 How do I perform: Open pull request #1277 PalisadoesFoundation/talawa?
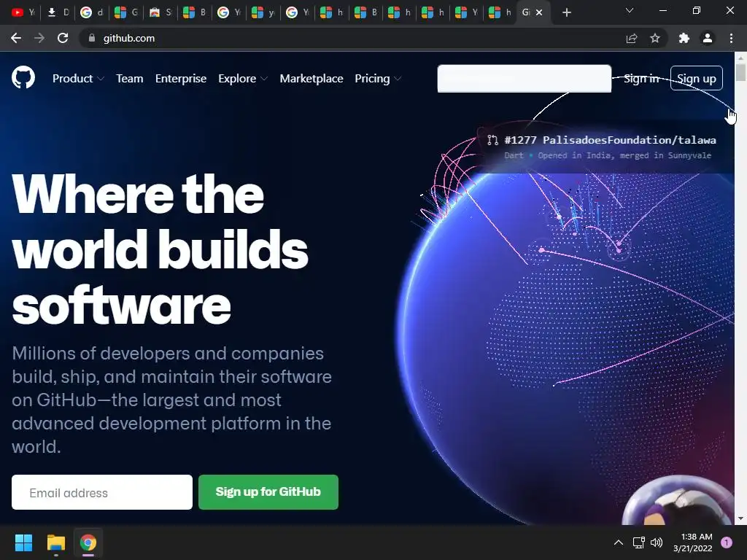coord(610,140)
